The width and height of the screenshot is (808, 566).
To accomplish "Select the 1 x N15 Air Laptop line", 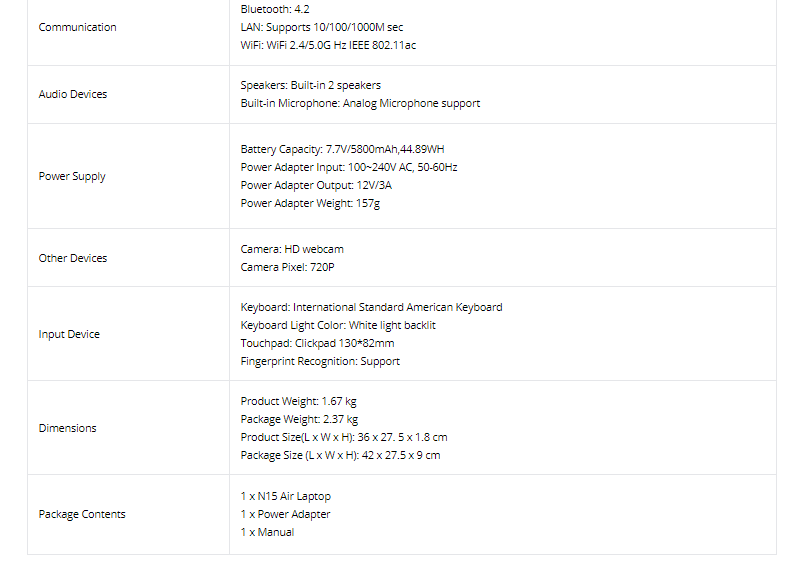I will coord(285,496).
